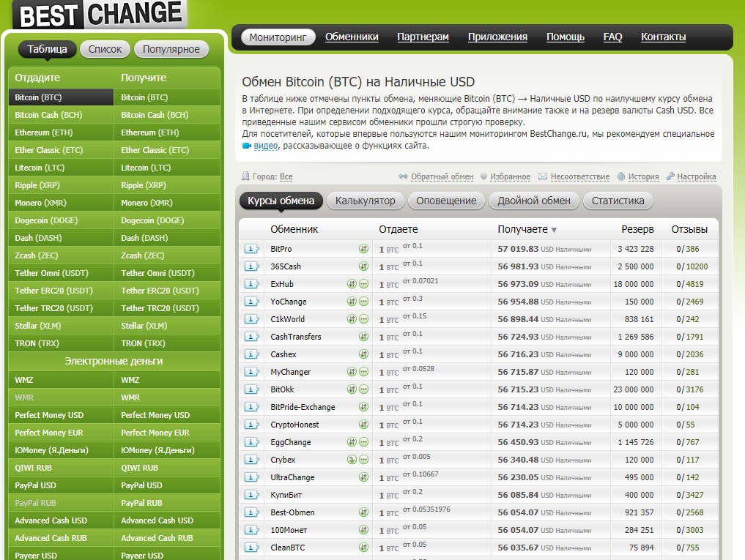Screen dimensions: 745x560
Task: Open info icon for YoChange row
Action: tap(251, 302)
